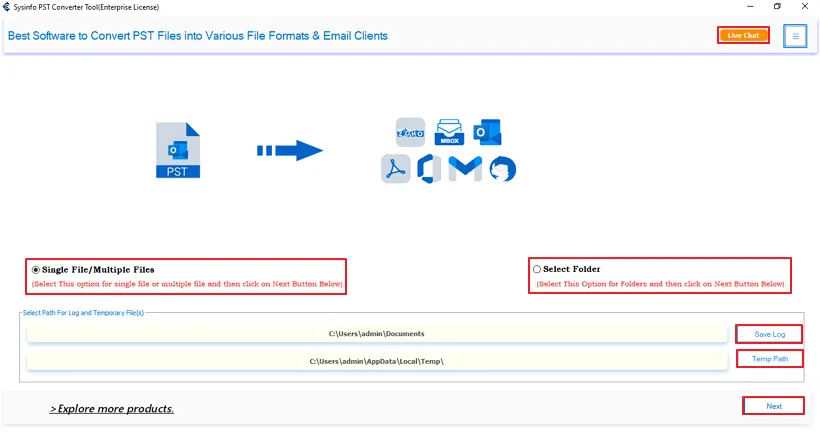
Task: Click the PST file icon
Action: pyautogui.click(x=178, y=150)
